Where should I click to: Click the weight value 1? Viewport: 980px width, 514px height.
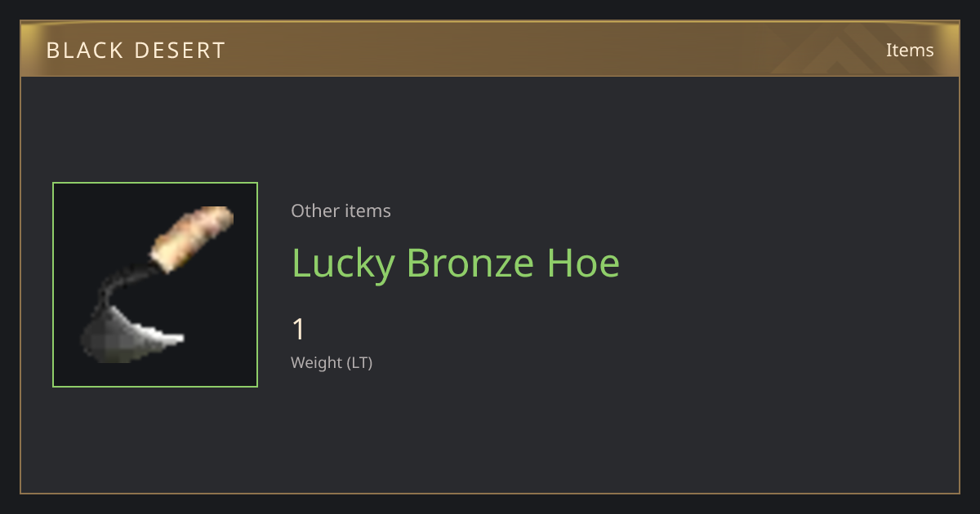pyautogui.click(x=299, y=330)
